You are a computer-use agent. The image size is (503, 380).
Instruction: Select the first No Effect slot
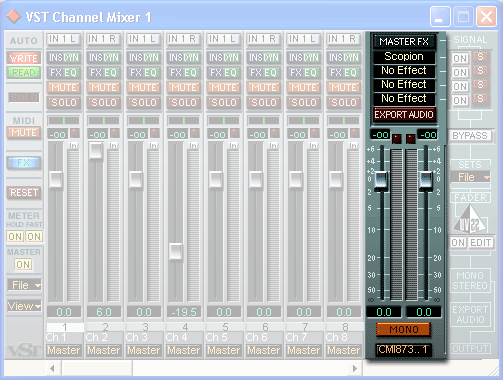coord(404,71)
